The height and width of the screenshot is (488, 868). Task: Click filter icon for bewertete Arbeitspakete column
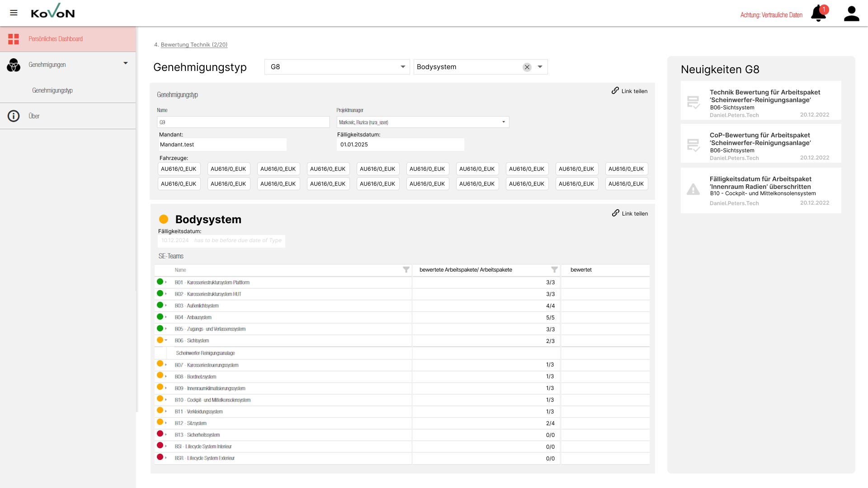tap(554, 270)
